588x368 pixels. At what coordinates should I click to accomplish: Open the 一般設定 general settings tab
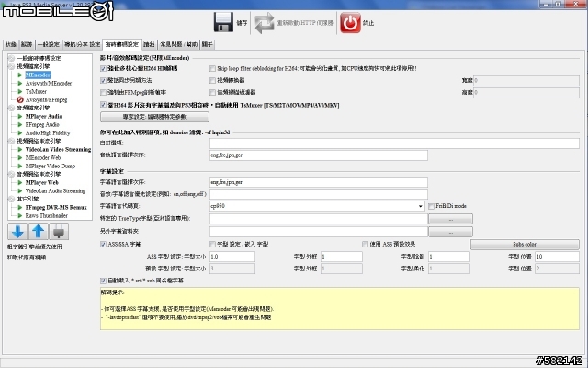[49, 44]
